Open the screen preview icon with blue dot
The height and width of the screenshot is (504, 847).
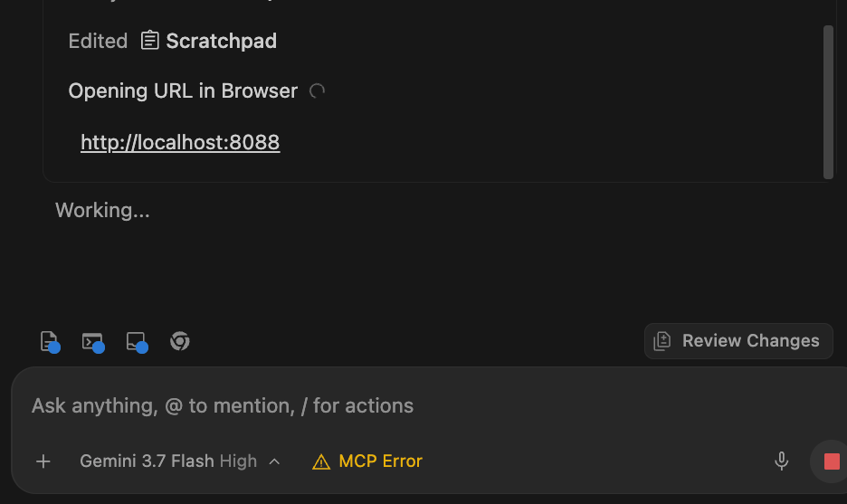click(137, 342)
